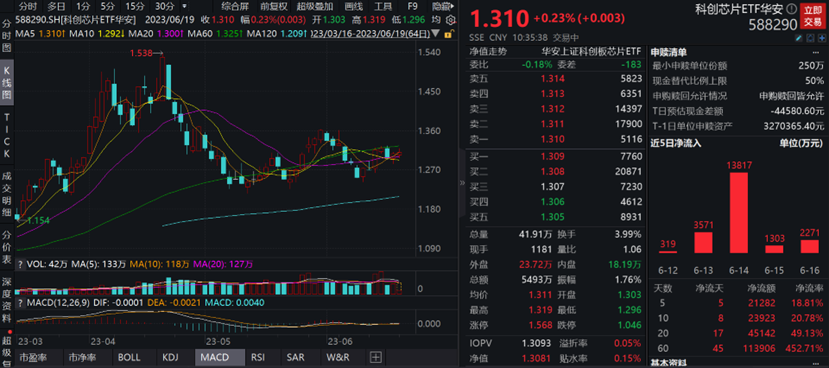Select the 30分 chart period
The width and height of the screenshot is (829, 368).
(164, 6)
